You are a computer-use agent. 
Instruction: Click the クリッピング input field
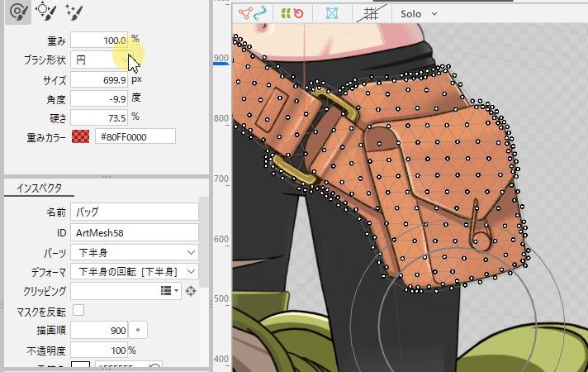pos(126,291)
